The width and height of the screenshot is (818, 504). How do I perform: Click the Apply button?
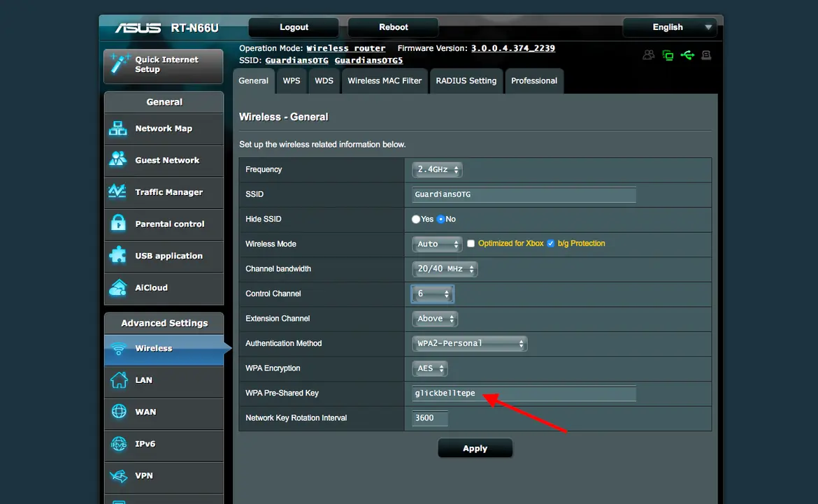point(475,448)
